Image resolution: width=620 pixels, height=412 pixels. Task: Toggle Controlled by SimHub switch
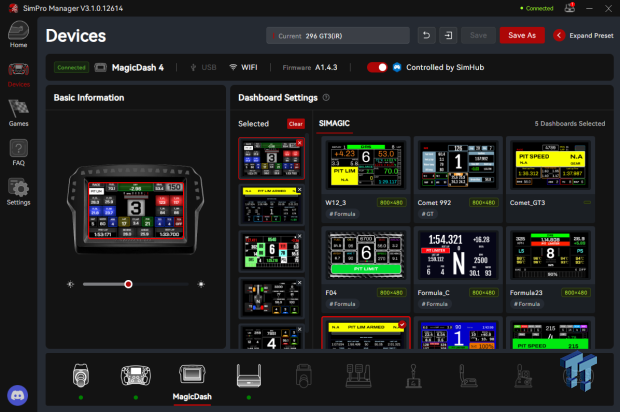377,67
